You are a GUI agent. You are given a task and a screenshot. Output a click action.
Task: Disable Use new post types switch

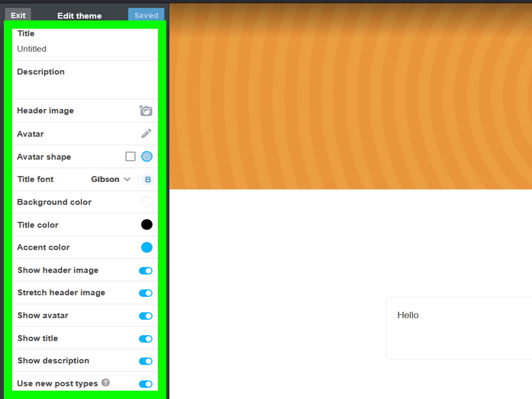pyautogui.click(x=145, y=384)
